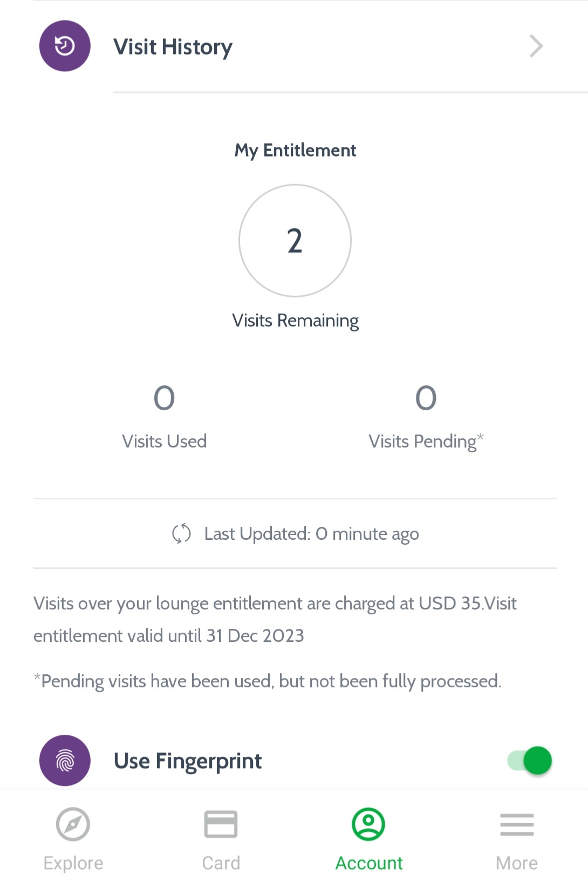The image size is (588, 881).
Task: Tap the refresh icon beside Last Updated
Action: (x=181, y=533)
